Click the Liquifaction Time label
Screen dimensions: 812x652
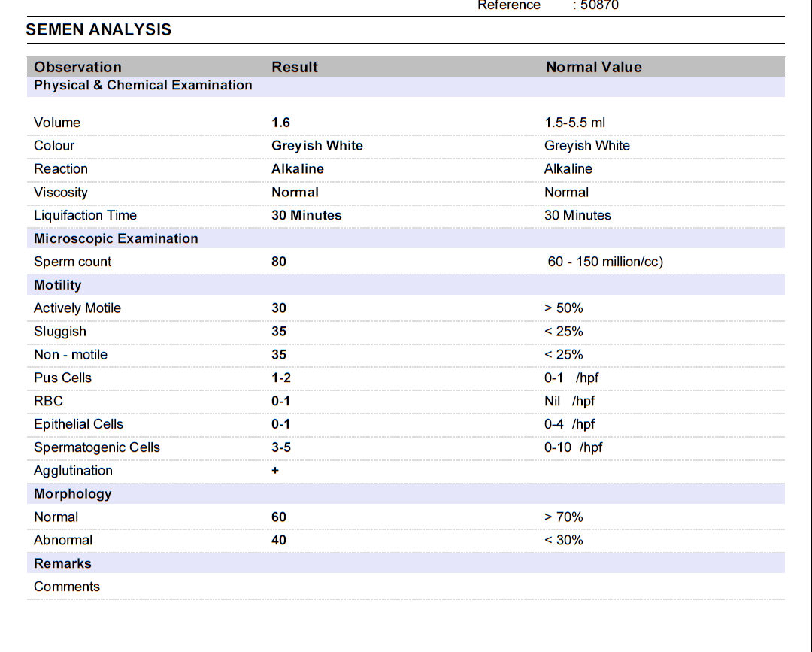[x=85, y=215]
